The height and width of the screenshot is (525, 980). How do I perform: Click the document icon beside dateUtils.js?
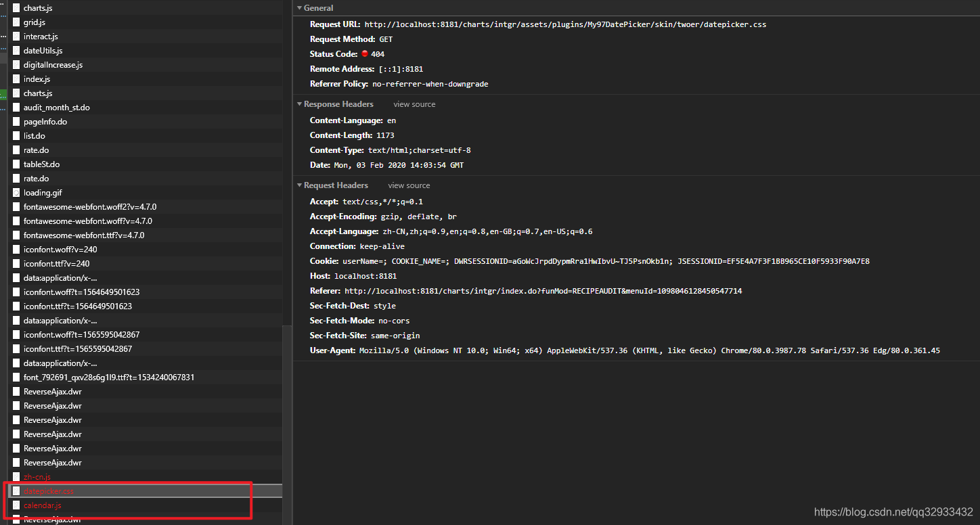click(x=16, y=51)
